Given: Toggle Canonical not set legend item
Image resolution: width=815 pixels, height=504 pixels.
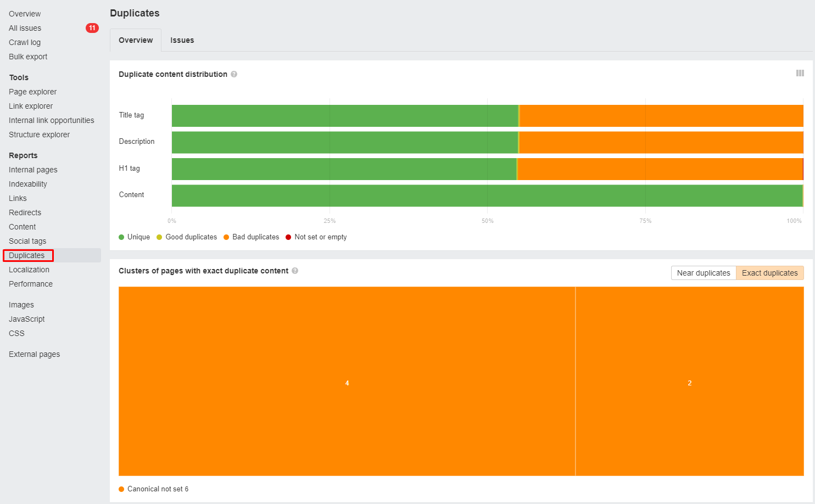Looking at the screenshot, I should point(154,489).
